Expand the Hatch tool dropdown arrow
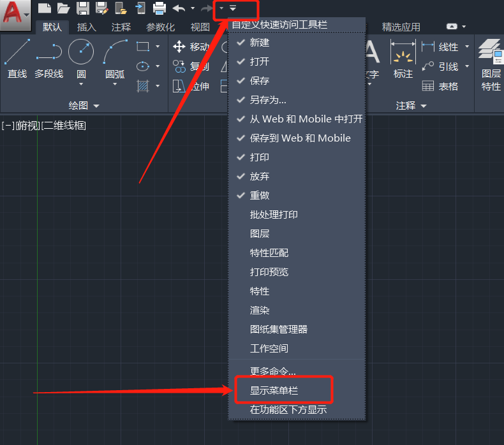This screenshot has width=504, height=445. (x=158, y=86)
